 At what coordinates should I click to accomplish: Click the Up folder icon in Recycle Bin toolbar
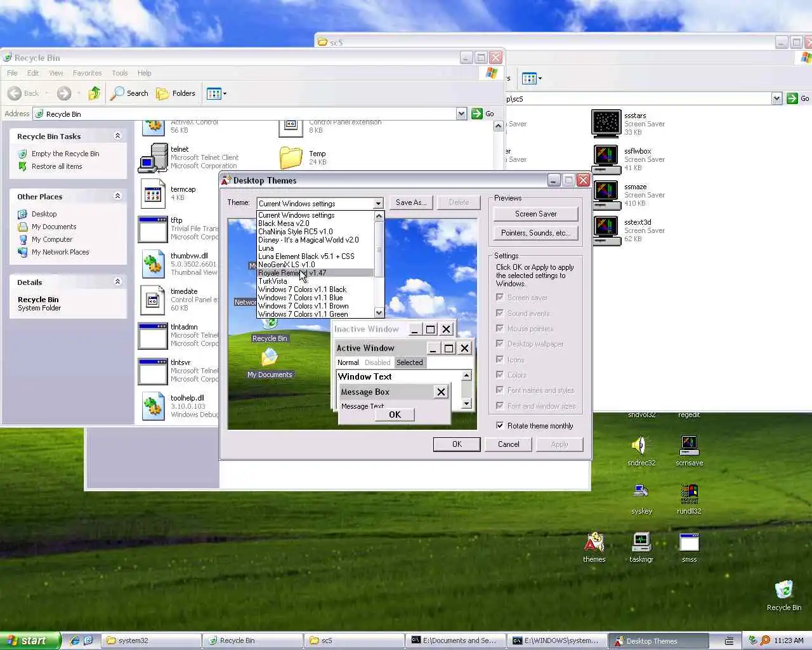click(x=94, y=93)
